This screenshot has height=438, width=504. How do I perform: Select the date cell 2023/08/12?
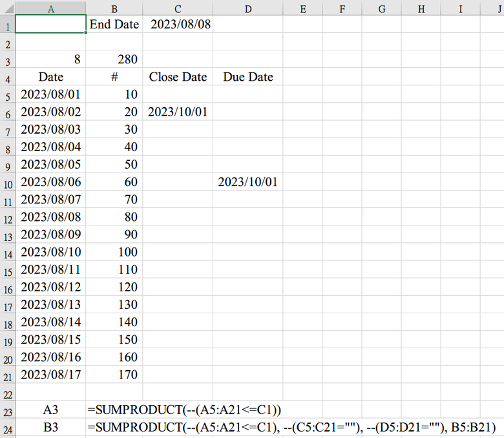[50, 287]
